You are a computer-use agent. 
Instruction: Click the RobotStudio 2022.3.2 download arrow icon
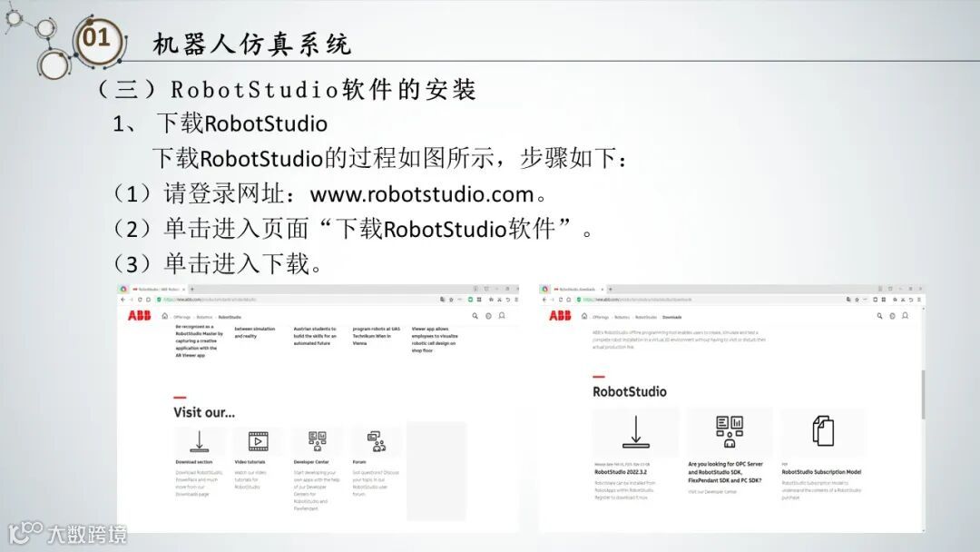[635, 431]
